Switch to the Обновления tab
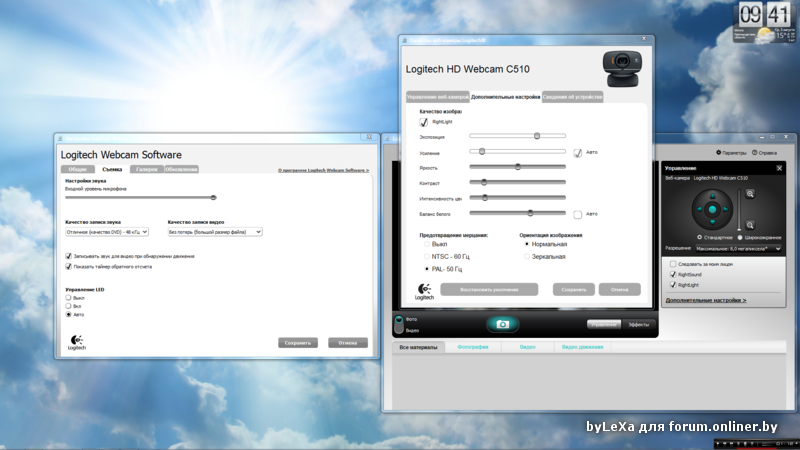Image resolution: width=800 pixels, height=450 pixels. click(181, 169)
